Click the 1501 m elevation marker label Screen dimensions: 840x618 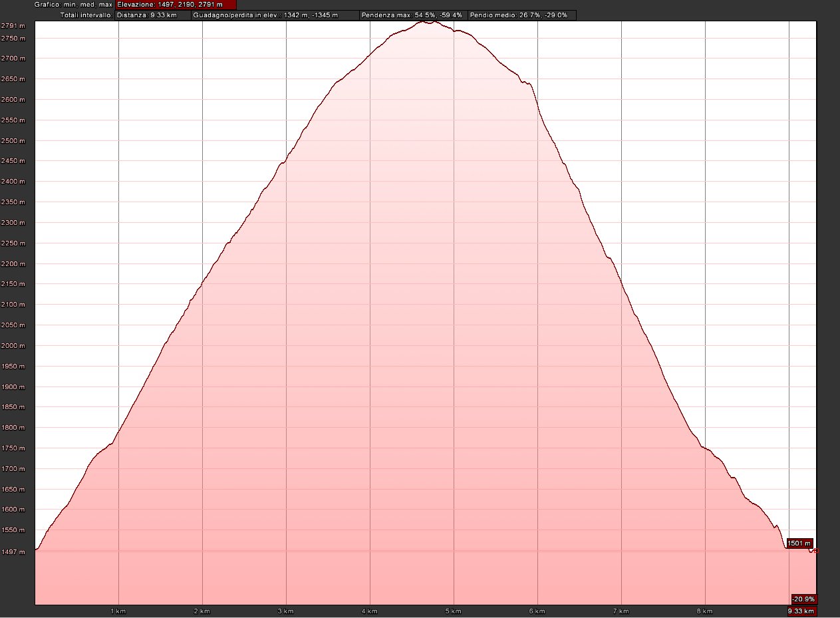799,543
